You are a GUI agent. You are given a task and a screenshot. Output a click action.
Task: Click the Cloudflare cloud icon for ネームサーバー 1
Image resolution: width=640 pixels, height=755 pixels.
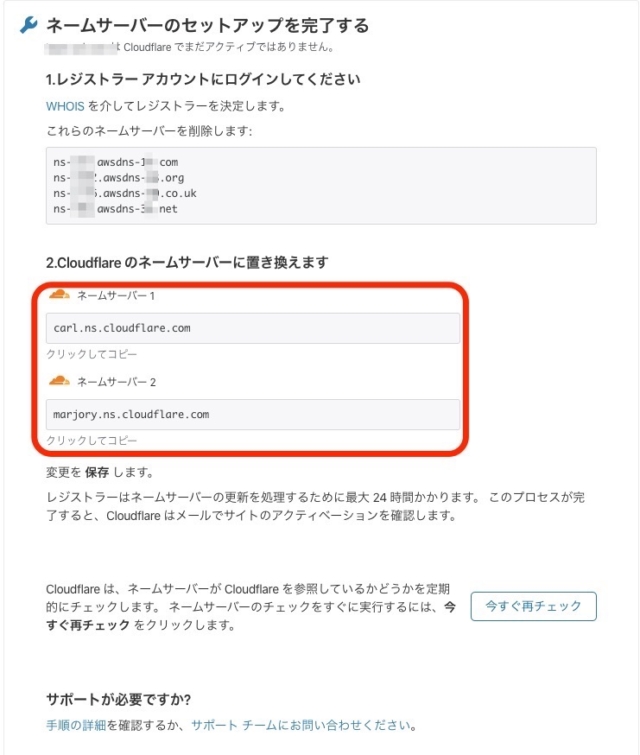coord(59,294)
